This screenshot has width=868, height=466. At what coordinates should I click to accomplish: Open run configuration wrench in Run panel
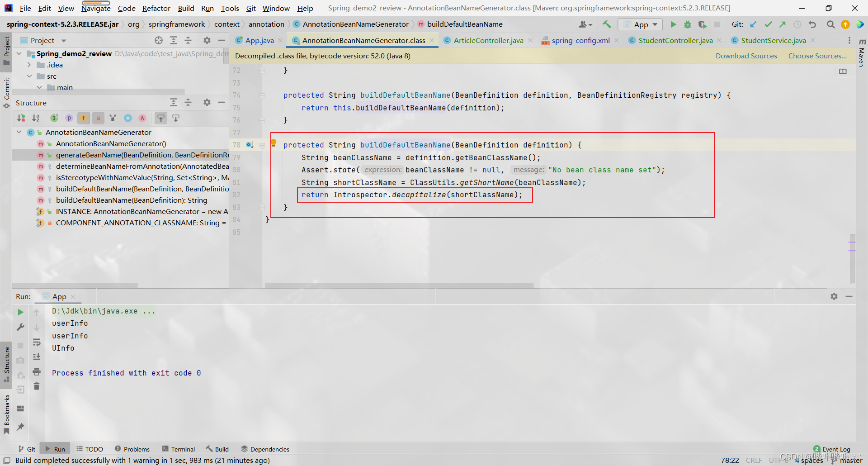(x=20, y=327)
